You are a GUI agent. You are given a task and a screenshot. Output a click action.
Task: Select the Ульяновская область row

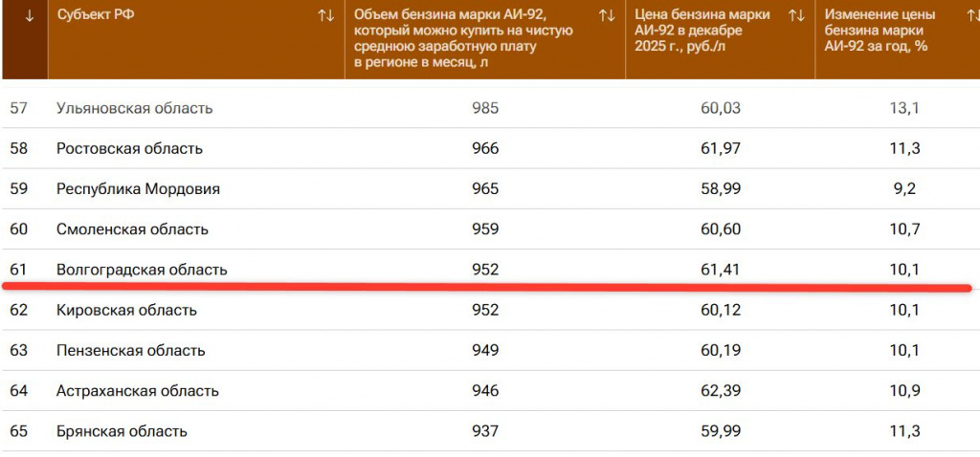[134, 108]
